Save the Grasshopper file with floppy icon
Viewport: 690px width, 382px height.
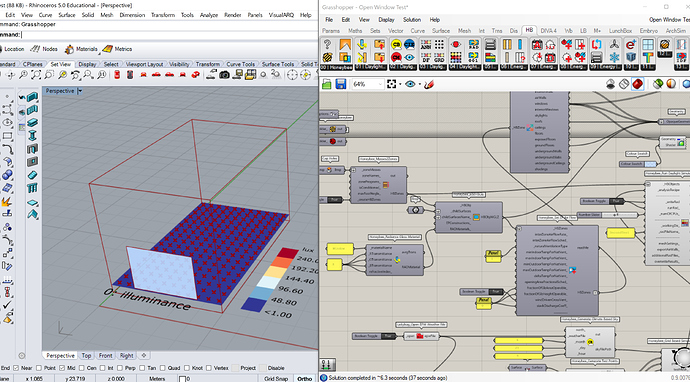pyautogui.click(x=341, y=84)
